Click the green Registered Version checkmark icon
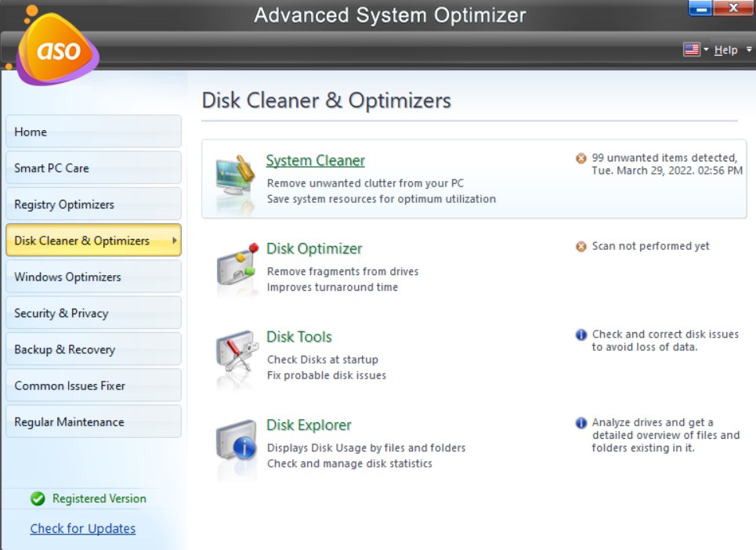Screen dimensions: 756x550 click(38, 499)
